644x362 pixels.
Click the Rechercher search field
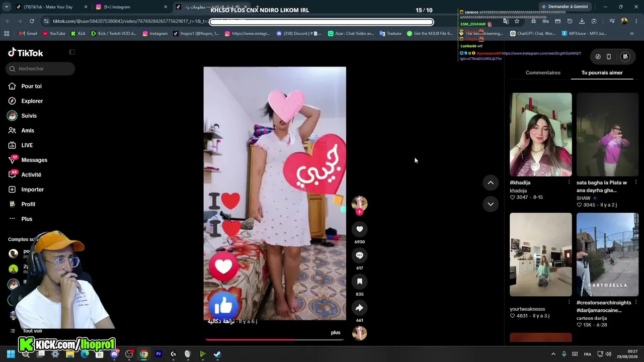click(x=40, y=69)
